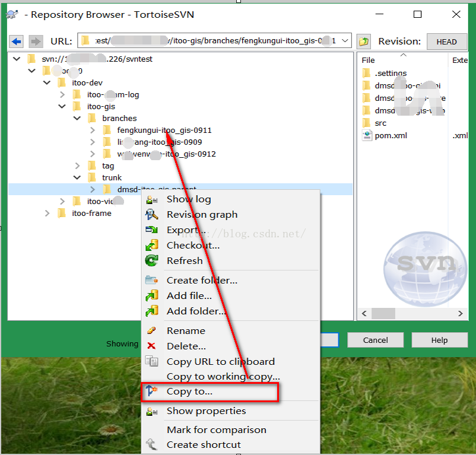Choose Revision graph from context menu
The width and height of the screenshot is (476, 455).
[x=202, y=215]
